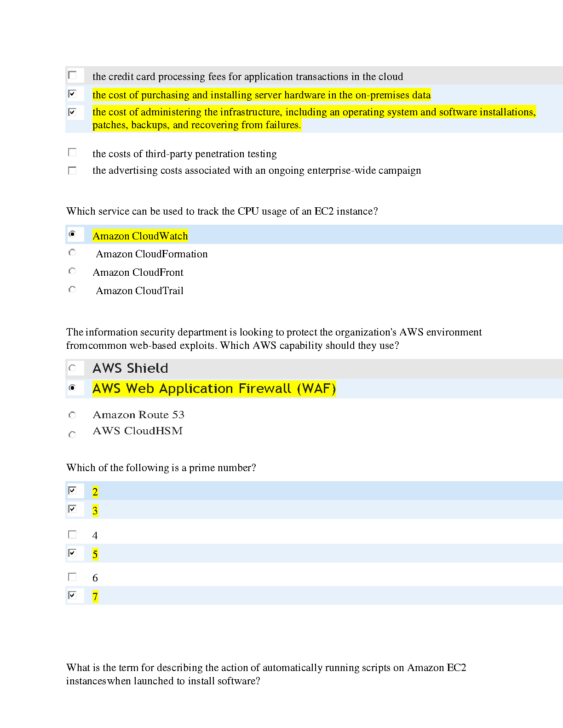
Task: Select the AWS Shield radio button
Action: tap(72, 368)
